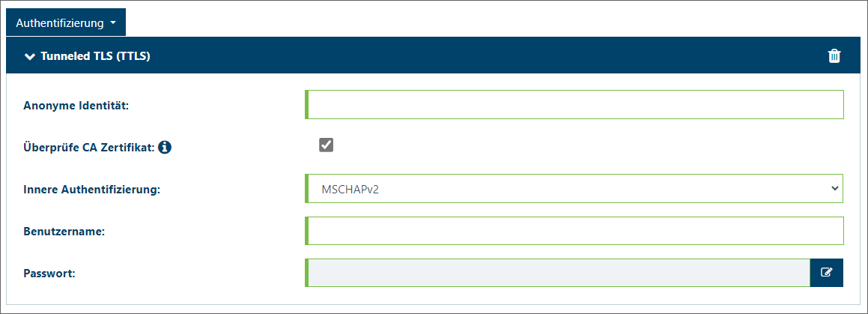Click the edit Passwort pencil icon button
The width and height of the screenshot is (868, 314).
pyautogui.click(x=827, y=273)
